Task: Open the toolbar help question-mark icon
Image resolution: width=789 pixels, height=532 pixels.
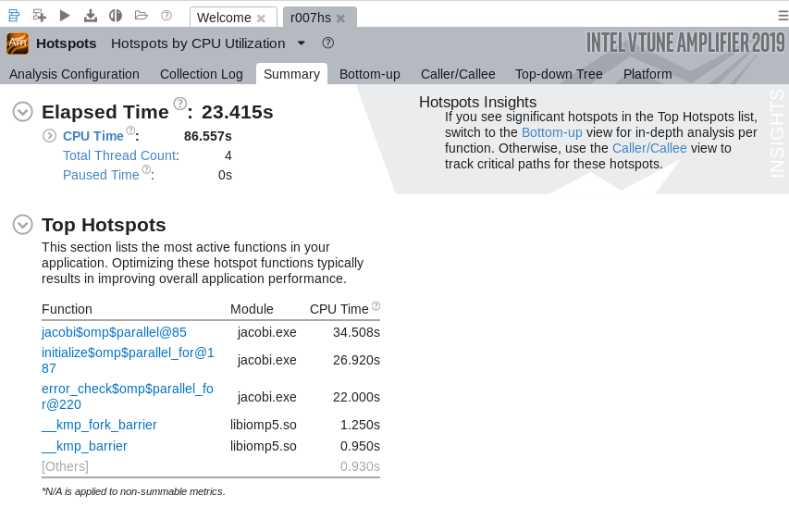Action: pyautogui.click(x=166, y=16)
